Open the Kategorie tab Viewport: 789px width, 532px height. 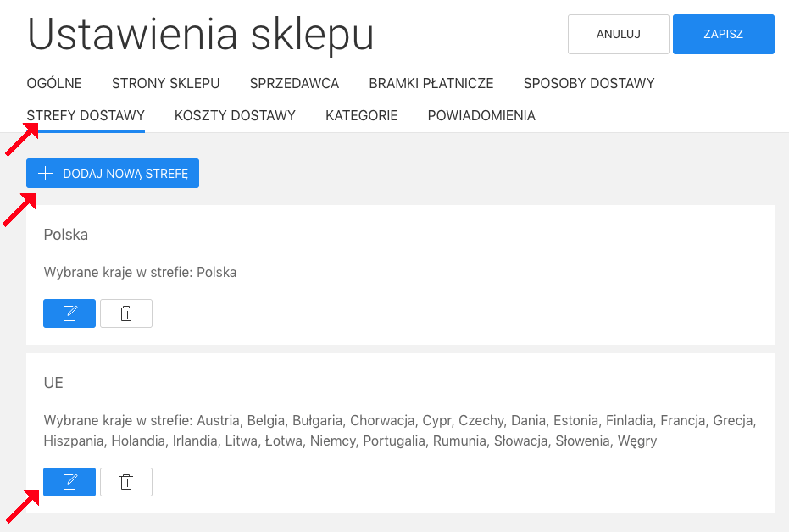(x=361, y=115)
